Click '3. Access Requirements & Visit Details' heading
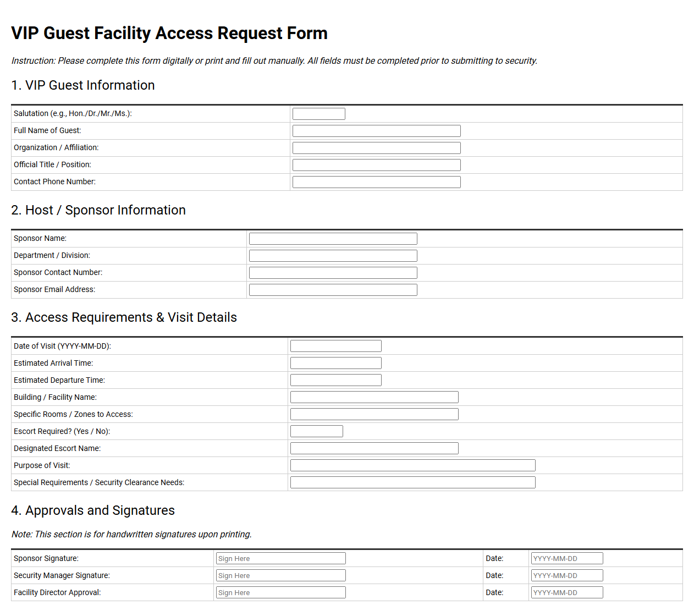 [x=124, y=317]
